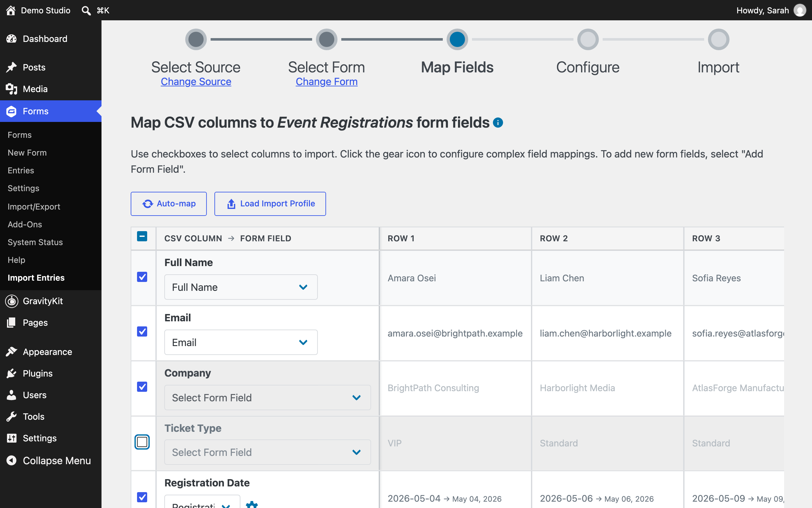Open Company's Select Form Field dropdown
This screenshot has width=812, height=508.
click(x=267, y=398)
